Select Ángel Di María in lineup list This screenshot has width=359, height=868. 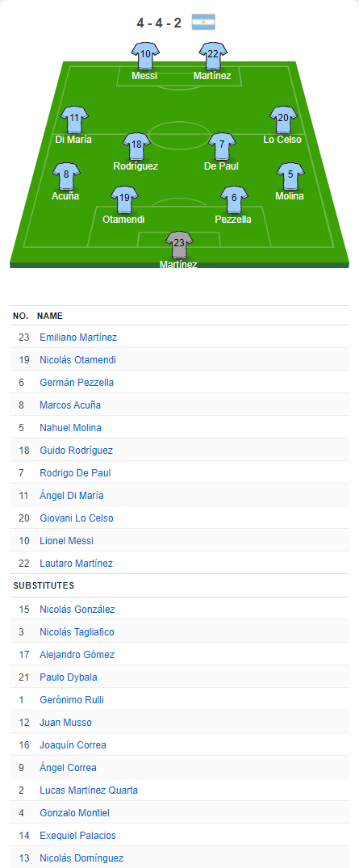pos(71,496)
